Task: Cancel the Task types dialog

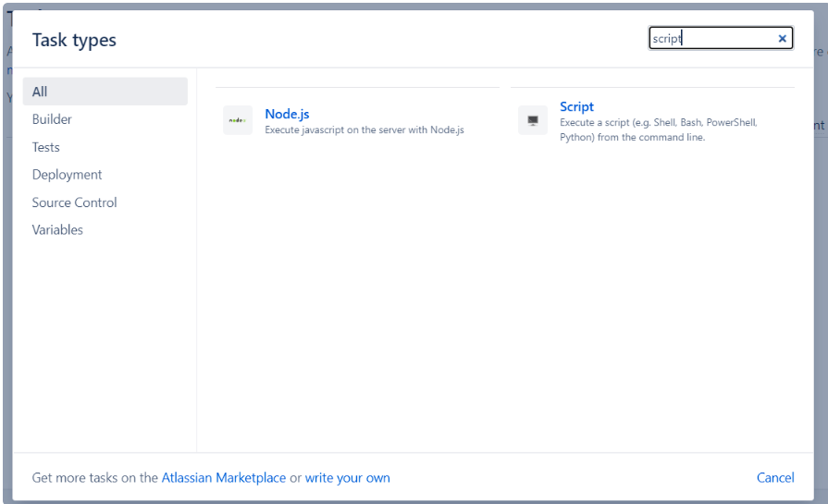Action: 775,478
